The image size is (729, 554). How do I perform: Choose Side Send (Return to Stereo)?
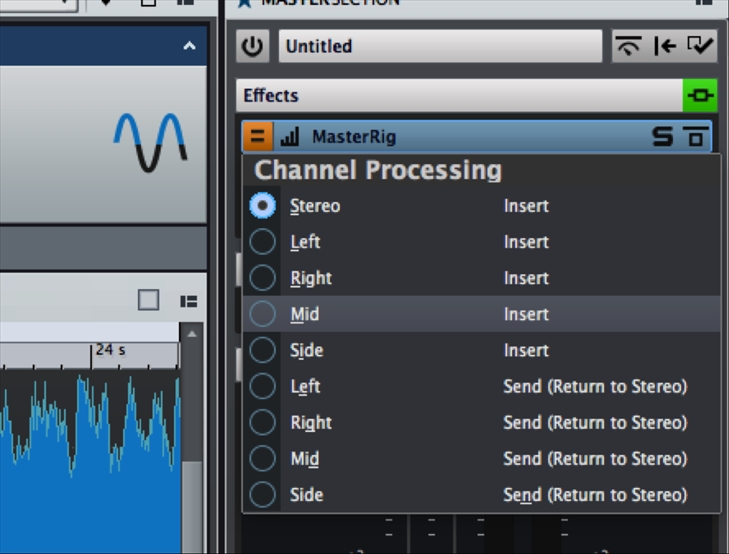coord(481,495)
